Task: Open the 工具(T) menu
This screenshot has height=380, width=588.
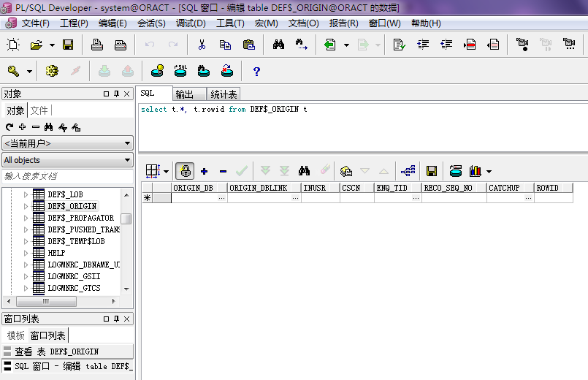Action: pos(230,23)
